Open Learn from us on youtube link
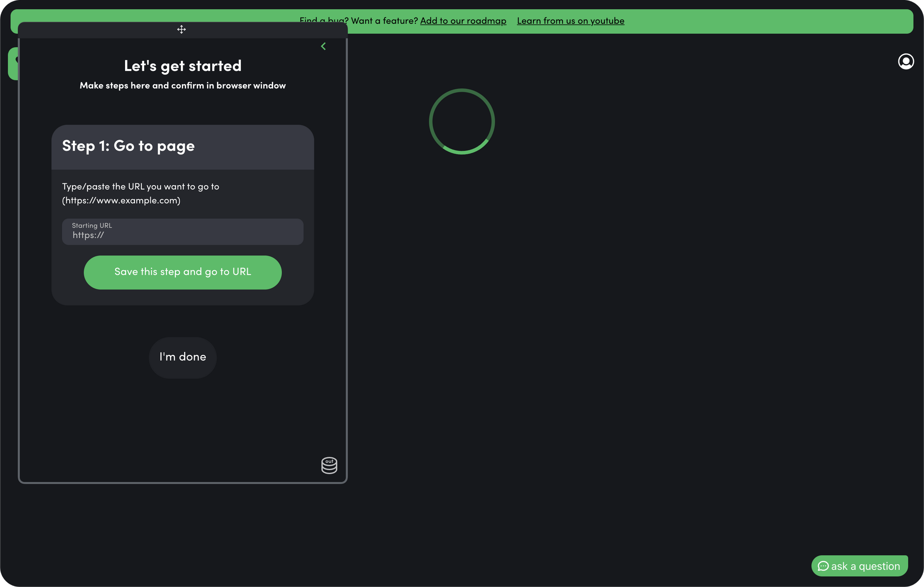 click(x=571, y=21)
